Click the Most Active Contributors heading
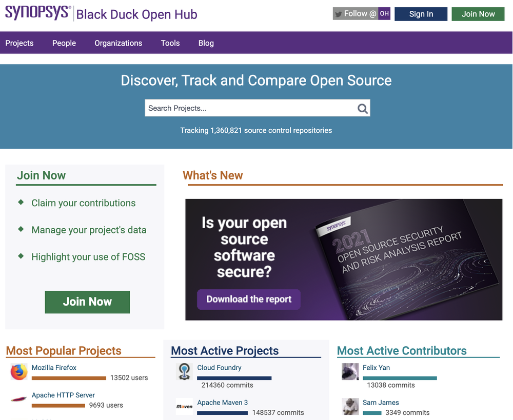The image size is (513, 420). point(402,351)
